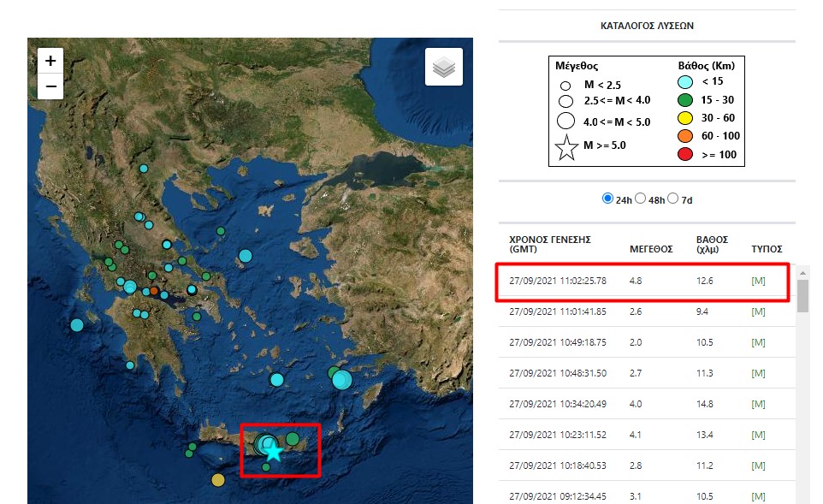Open the [M] link for the 4.8 earthquake
This screenshot has height=504, width=823.
[x=758, y=281]
